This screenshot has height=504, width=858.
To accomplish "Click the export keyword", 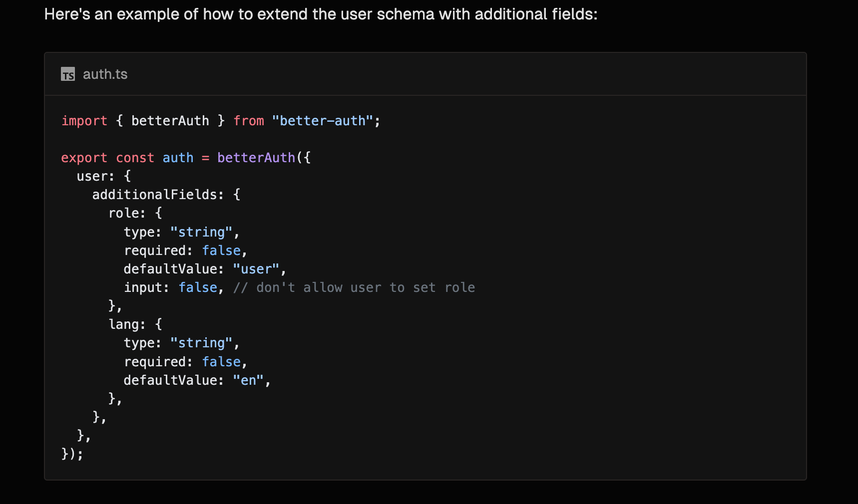I will click(84, 158).
